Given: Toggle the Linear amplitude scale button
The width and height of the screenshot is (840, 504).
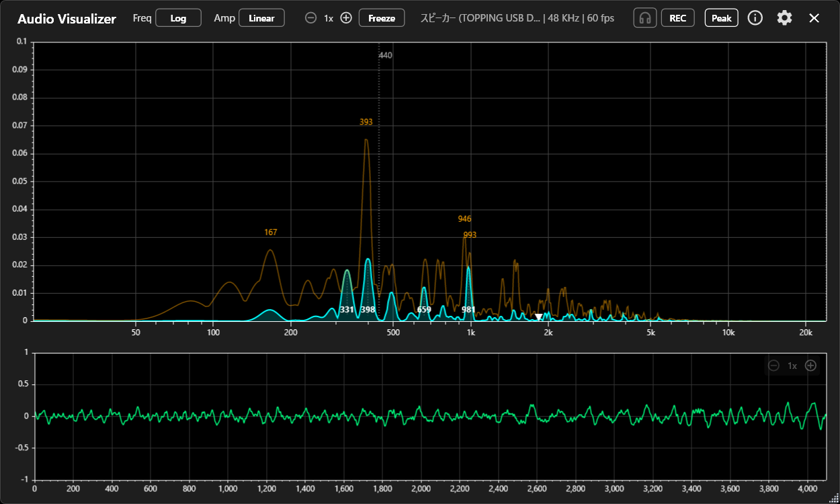Looking at the screenshot, I should pyautogui.click(x=261, y=18).
